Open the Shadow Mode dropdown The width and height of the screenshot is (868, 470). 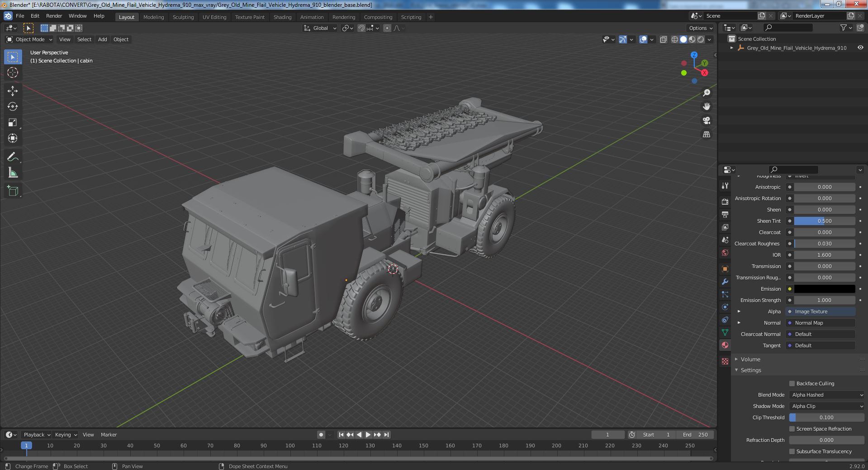pyautogui.click(x=827, y=406)
